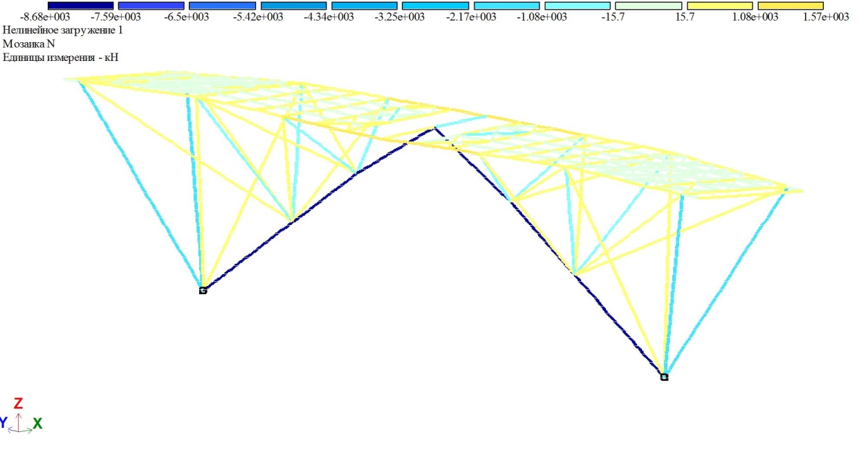
Task: Select legend swatch between -2.17e+003 and -1.08e+003
Action: pyautogui.click(x=506, y=6)
